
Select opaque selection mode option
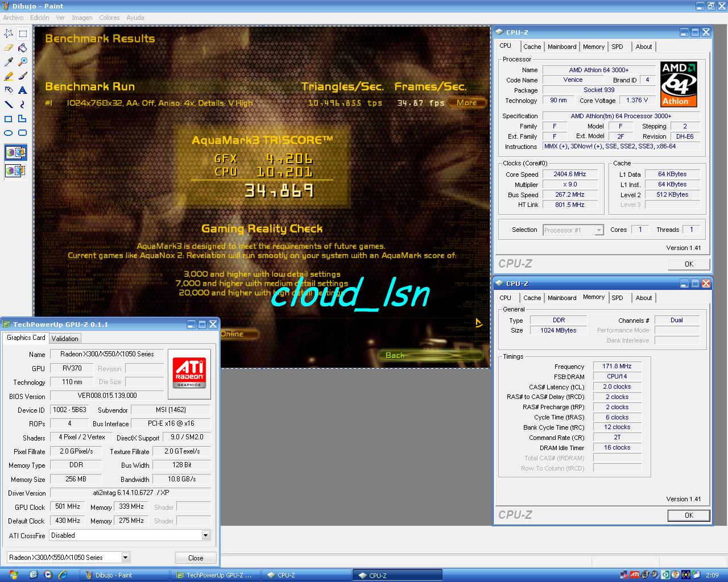pyautogui.click(x=15, y=152)
